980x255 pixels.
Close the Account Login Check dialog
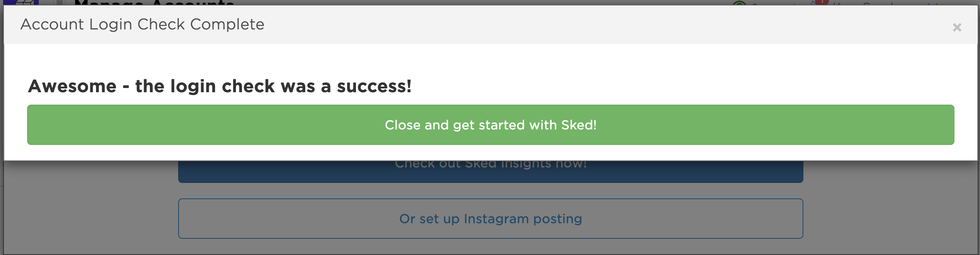957,28
